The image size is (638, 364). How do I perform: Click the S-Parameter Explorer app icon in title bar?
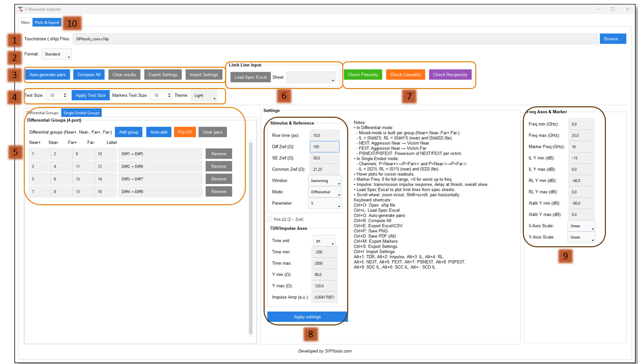click(x=20, y=9)
